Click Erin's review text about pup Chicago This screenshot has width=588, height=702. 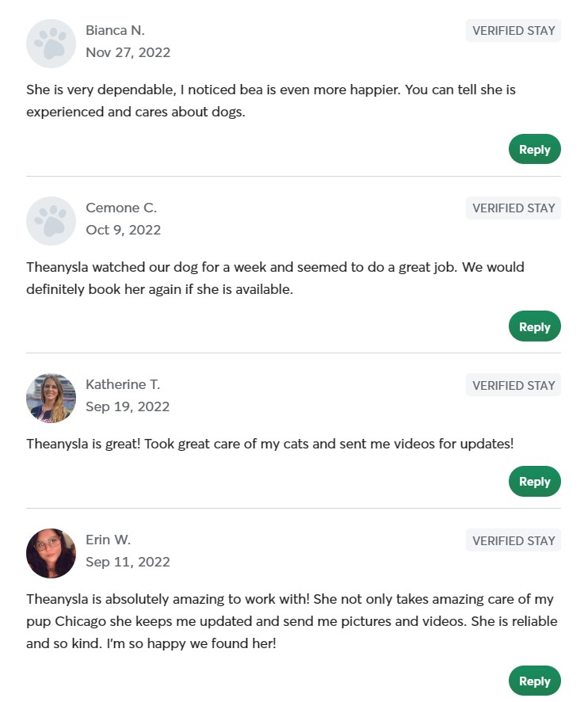click(290, 621)
